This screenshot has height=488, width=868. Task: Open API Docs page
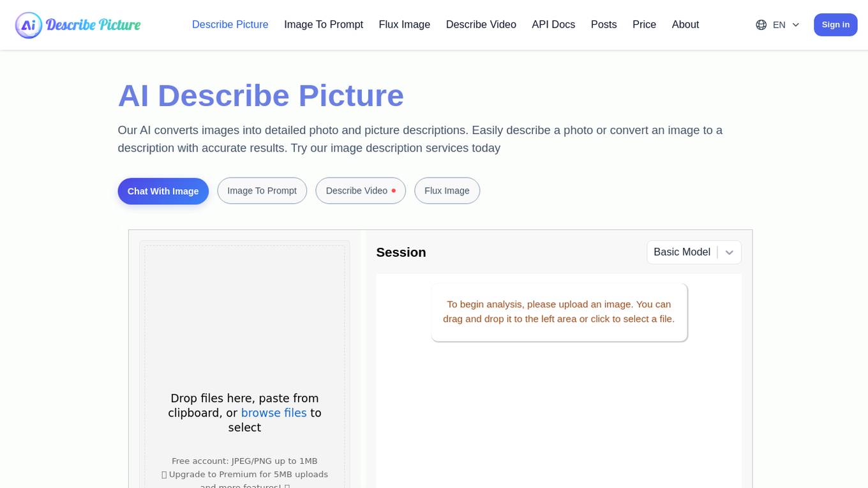pos(553,24)
